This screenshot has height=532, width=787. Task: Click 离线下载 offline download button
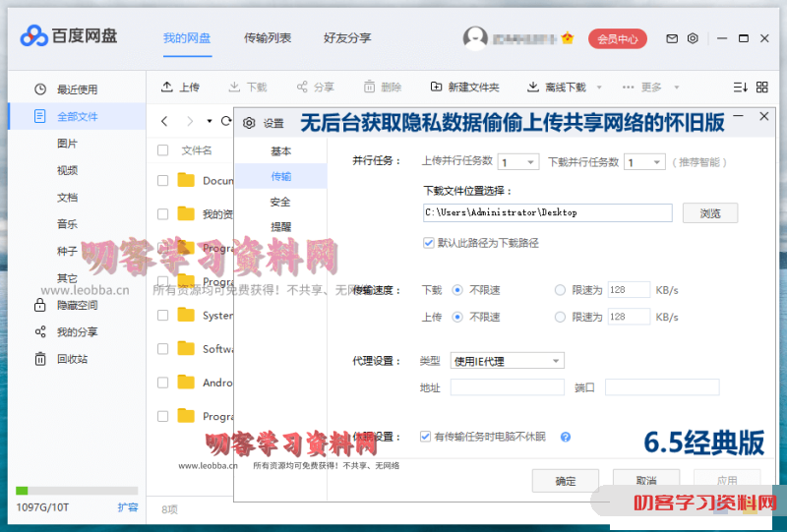[557, 88]
